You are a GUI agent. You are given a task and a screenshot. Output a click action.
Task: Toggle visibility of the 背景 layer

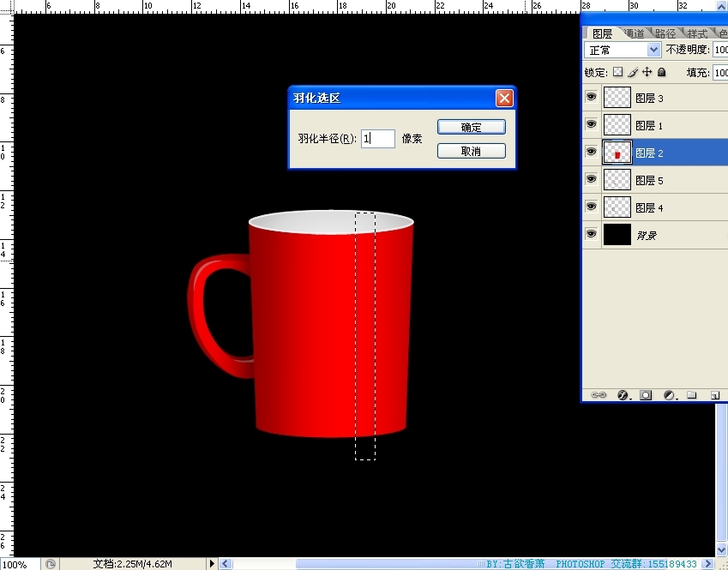(x=591, y=234)
